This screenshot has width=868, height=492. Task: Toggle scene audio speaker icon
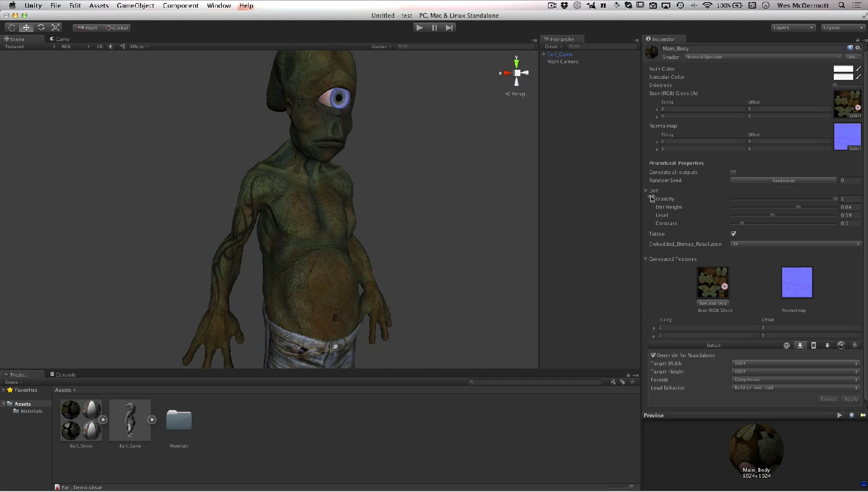click(122, 47)
